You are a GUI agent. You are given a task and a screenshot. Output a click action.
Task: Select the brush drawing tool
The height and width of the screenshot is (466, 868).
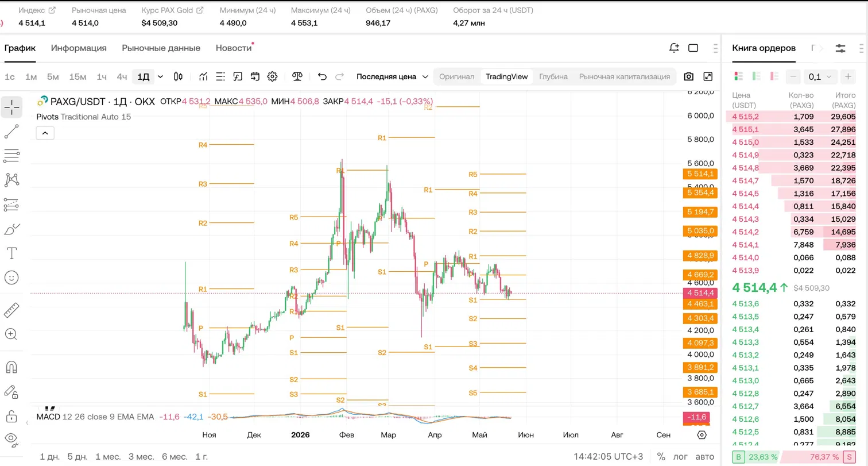click(11, 229)
